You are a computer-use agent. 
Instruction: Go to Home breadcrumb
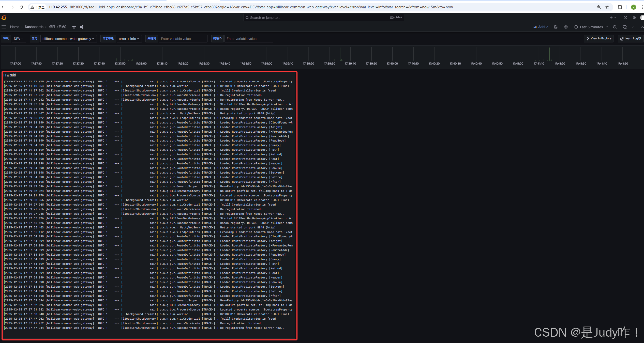pos(15,27)
